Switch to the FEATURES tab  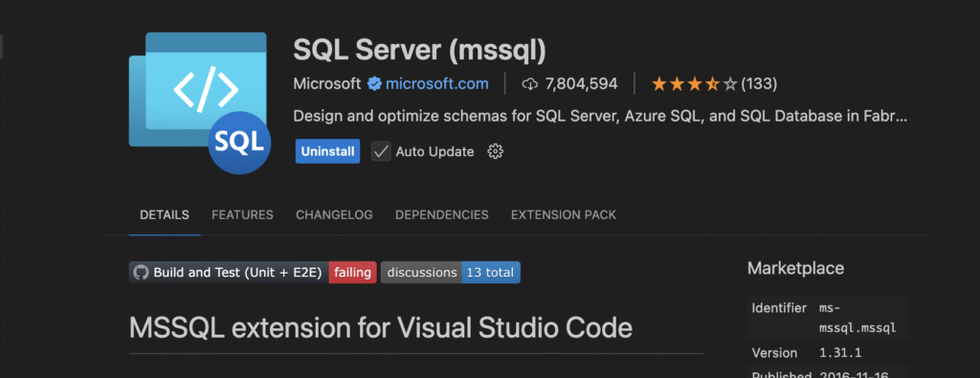(242, 215)
